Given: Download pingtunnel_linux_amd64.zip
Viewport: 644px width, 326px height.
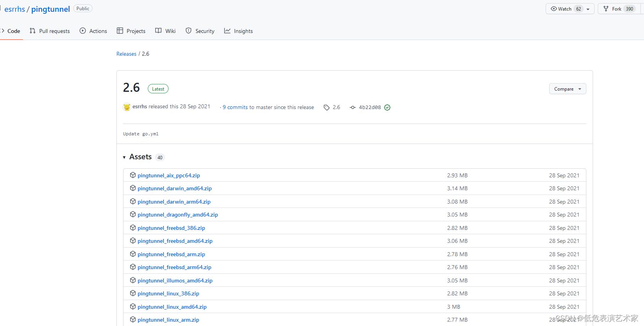Looking at the screenshot, I should coord(172,307).
